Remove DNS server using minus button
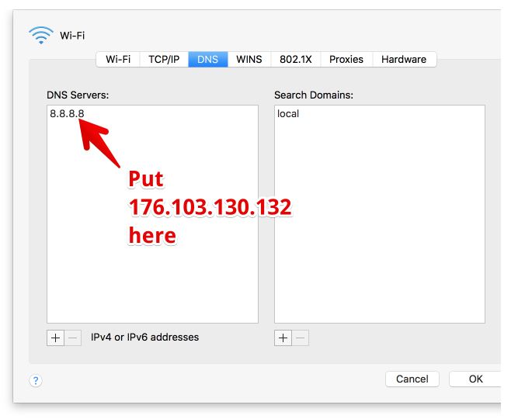The image size is (532, 419). (73, 338)
